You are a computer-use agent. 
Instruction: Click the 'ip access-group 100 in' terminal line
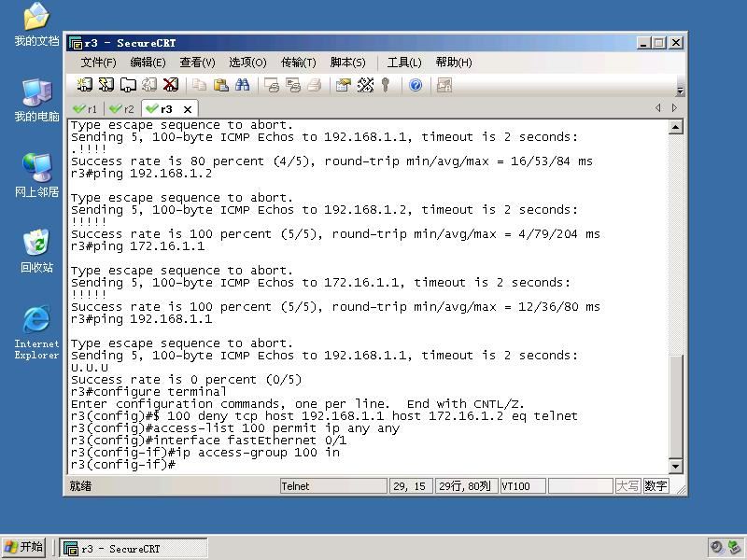204,453
